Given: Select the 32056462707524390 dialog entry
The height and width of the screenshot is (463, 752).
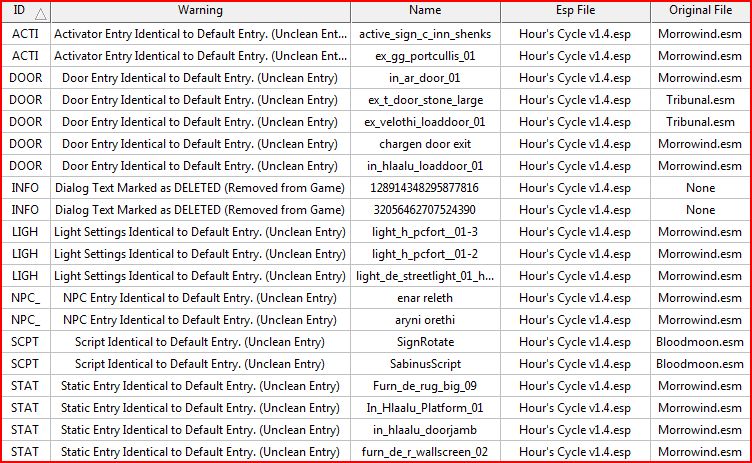Looking at the screenshot, I should (x=425, y=210).
